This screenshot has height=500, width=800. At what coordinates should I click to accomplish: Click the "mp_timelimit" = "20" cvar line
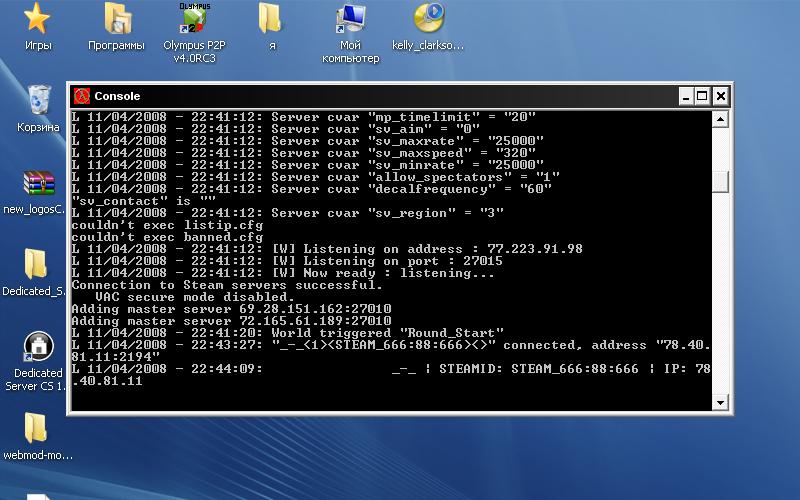coord(304,117)
